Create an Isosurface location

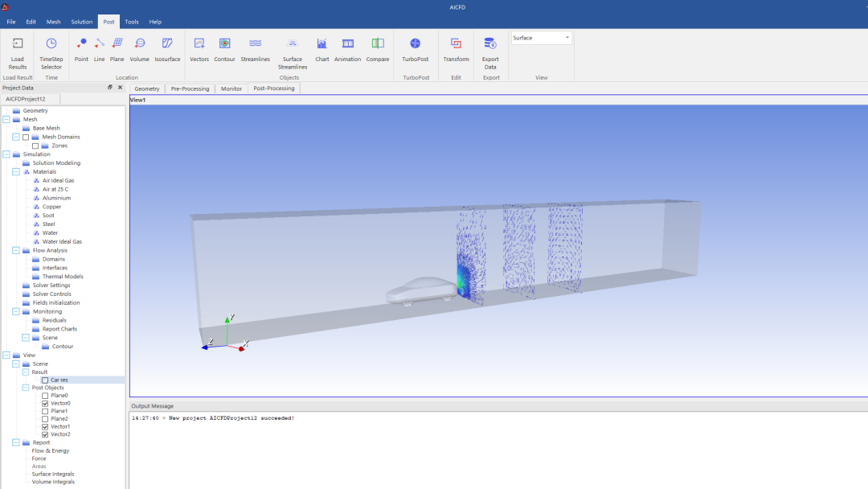click(x=167, y=43)
